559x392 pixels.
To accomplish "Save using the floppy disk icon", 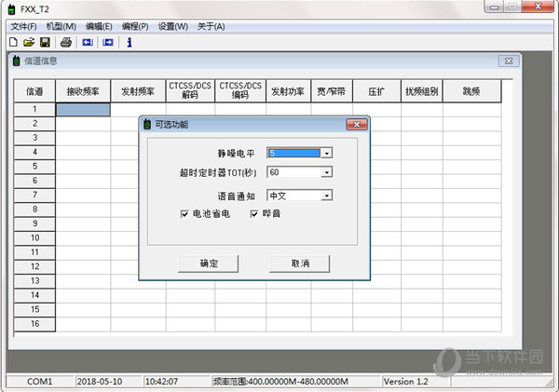I will point(45,43).
